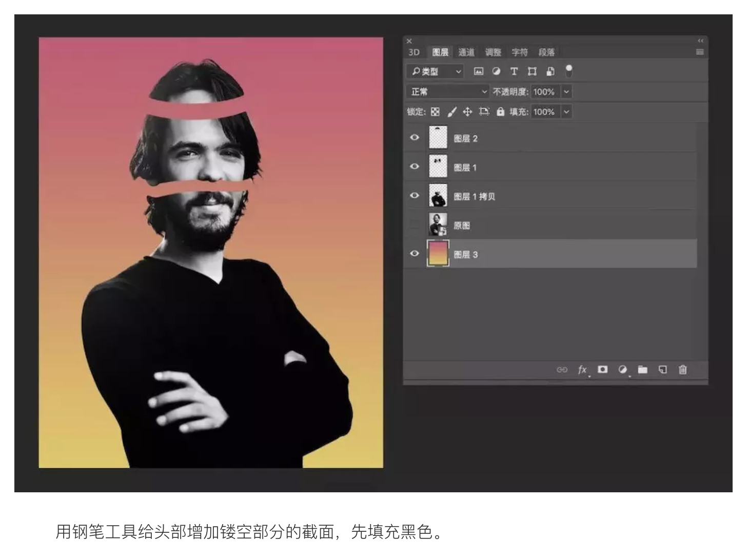This screenshot has width=748, height=560.
Task: Open the fx layer style menu
Action: coord(582,370)
